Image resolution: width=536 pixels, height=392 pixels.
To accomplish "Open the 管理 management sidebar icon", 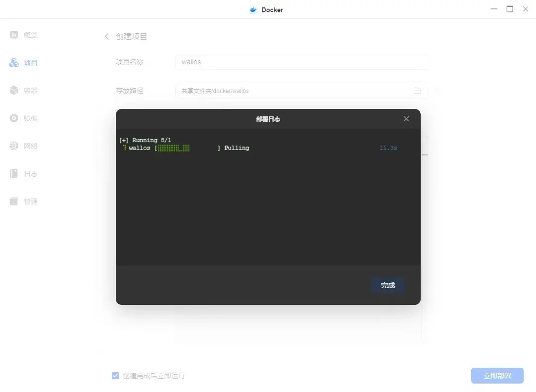I will click(14, 201).
